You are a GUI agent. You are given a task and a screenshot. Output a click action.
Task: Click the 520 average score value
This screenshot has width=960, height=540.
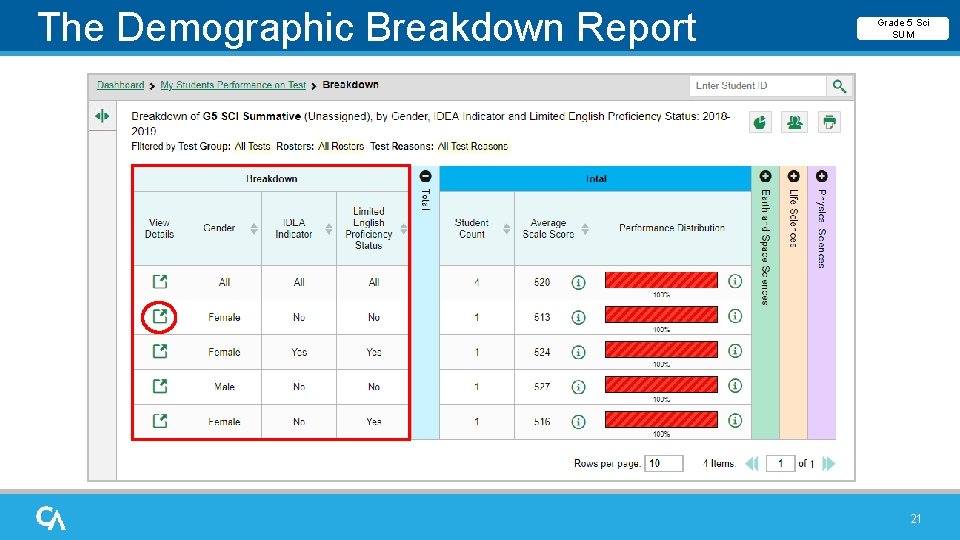[542, 282]
